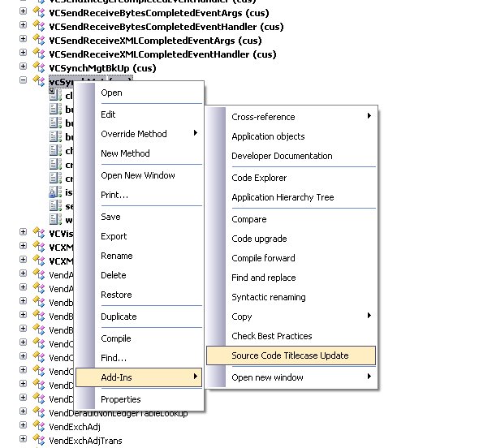Screen dimensions: 479x448
Task: Click class icon of VCSendReceiveXMLCompletedEventHandler
Action: (39, 54)
